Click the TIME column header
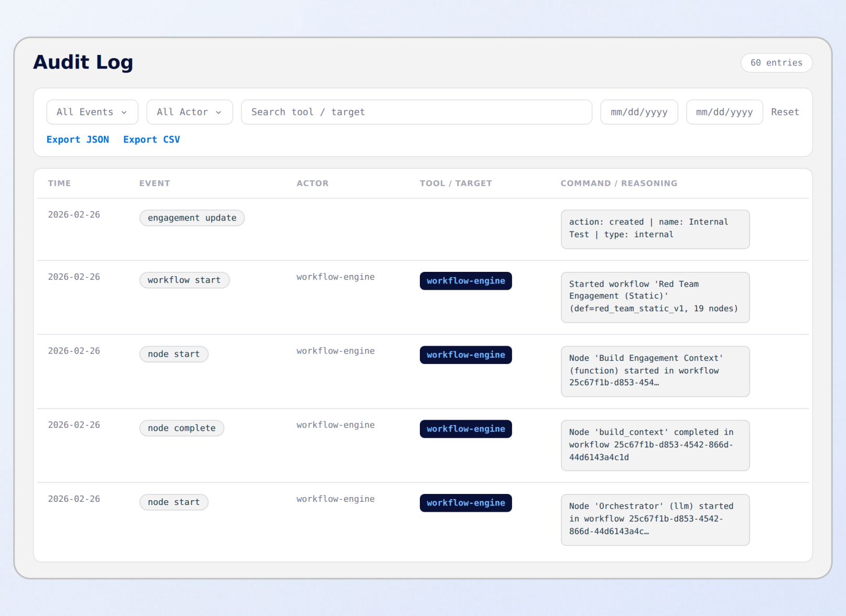 click(x=59, y=183)
